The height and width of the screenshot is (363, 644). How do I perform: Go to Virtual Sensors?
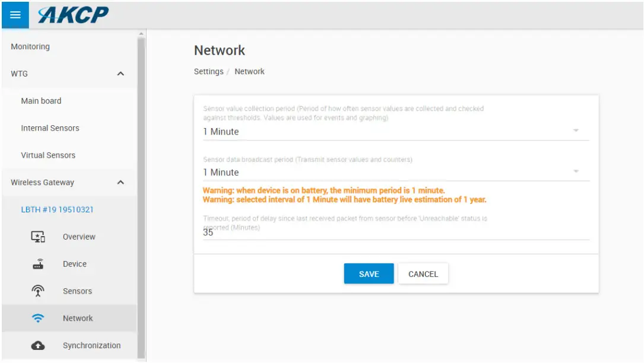pyautogui.click(x=48, y=155)
